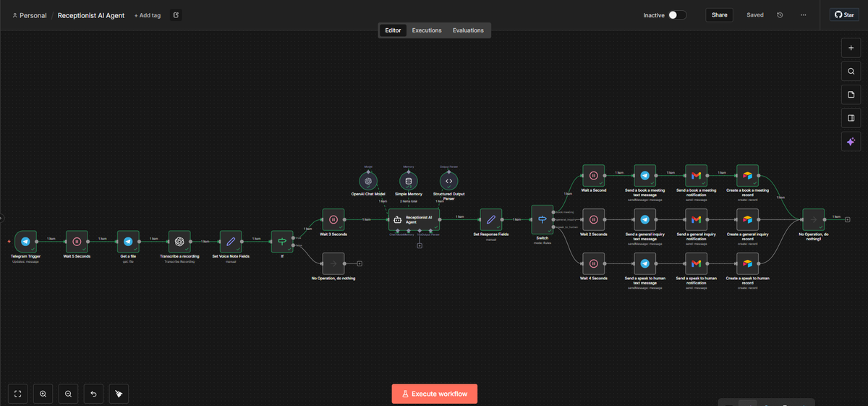Click the open-in-new icon beside Add tag
Screen dimensions: 868x406
click(x=176, y=15)
